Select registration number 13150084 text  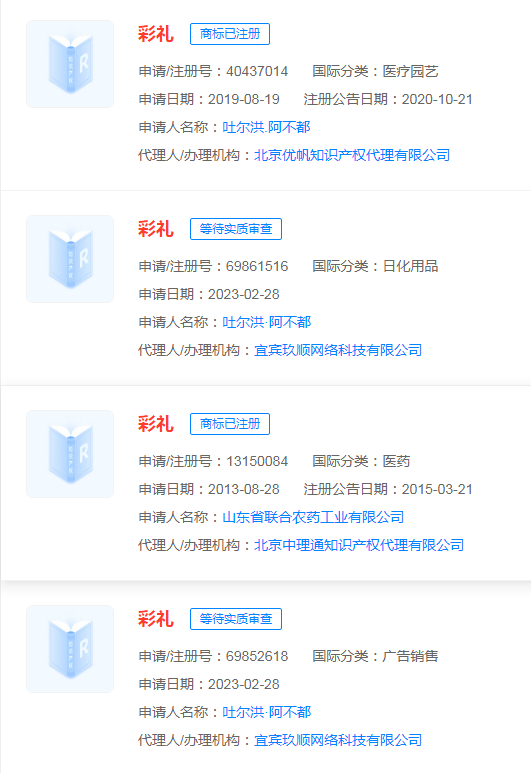[257, 461]
